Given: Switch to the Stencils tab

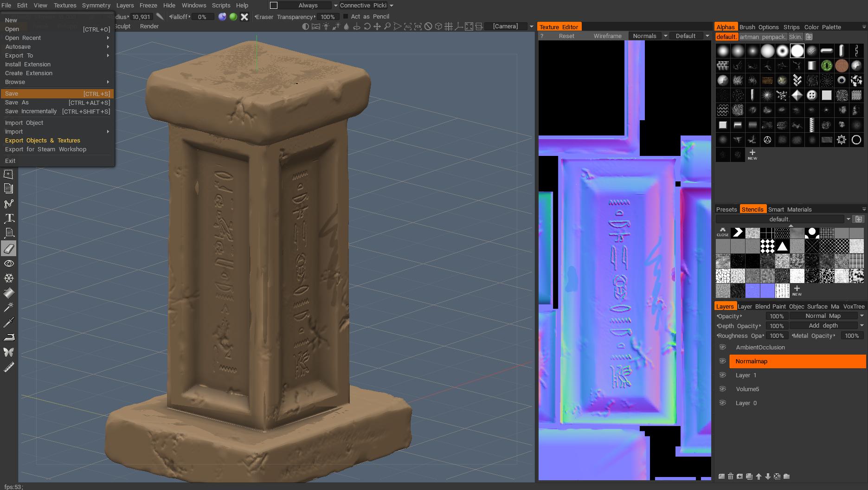Looking at the screenshot, I should point(752,209).
